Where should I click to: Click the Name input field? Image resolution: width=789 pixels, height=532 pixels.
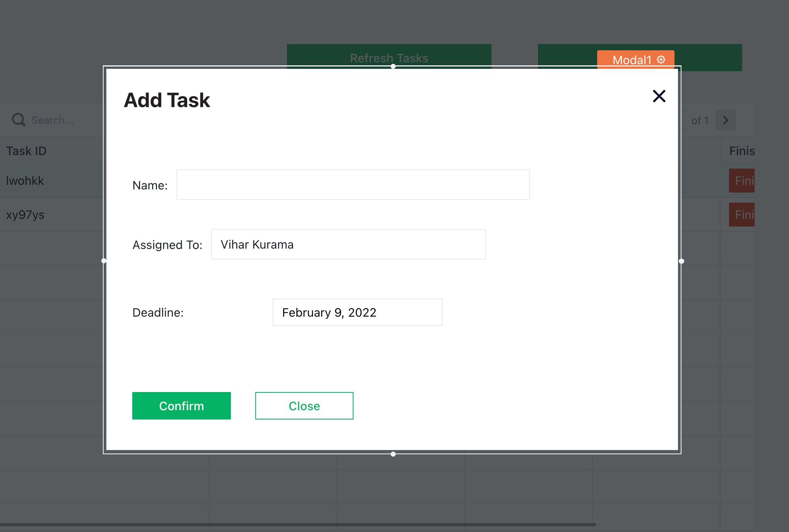point(352,185)
